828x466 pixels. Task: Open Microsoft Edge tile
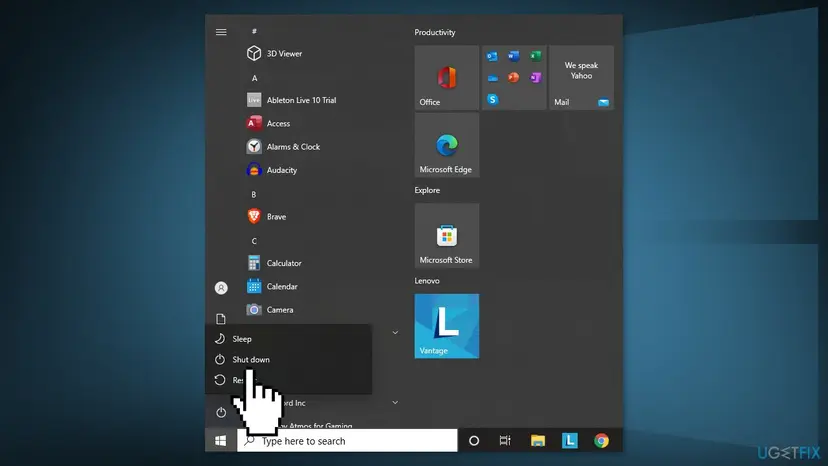pos(447,145)
